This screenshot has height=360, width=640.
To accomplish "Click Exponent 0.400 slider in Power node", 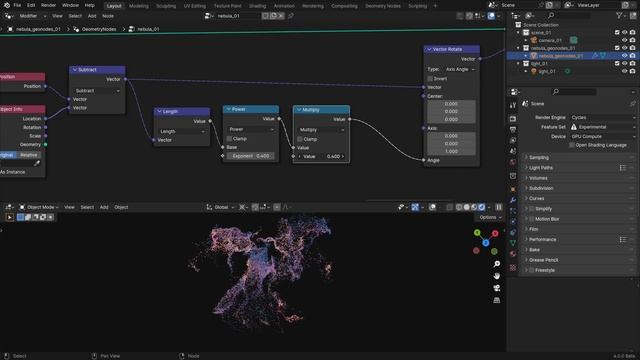I will (x=251, y=156).
